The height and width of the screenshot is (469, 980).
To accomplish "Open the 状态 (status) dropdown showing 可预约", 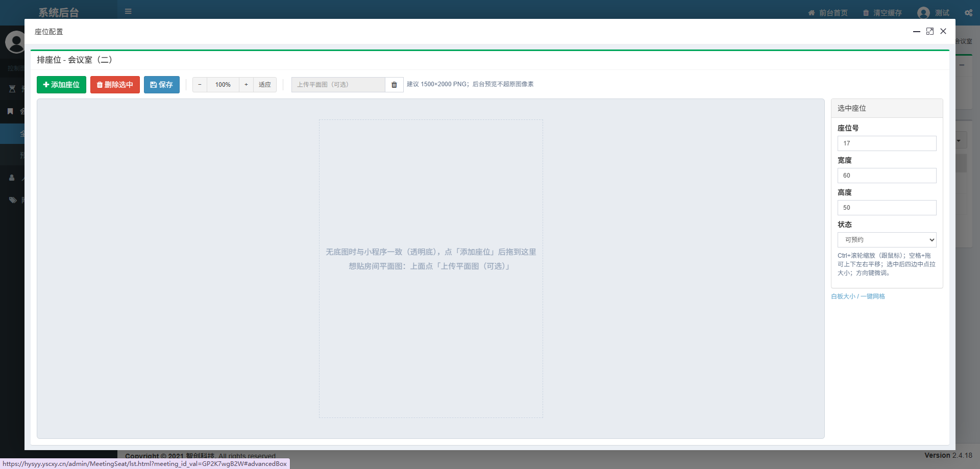I will [x=887, y=240].
